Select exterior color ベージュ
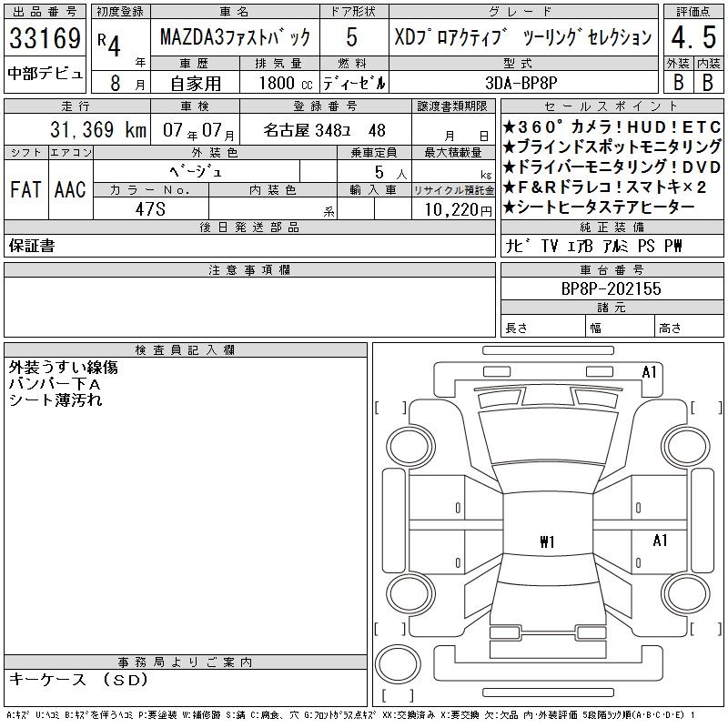Screen dimensions: 728x728 [x=196, y=172]
